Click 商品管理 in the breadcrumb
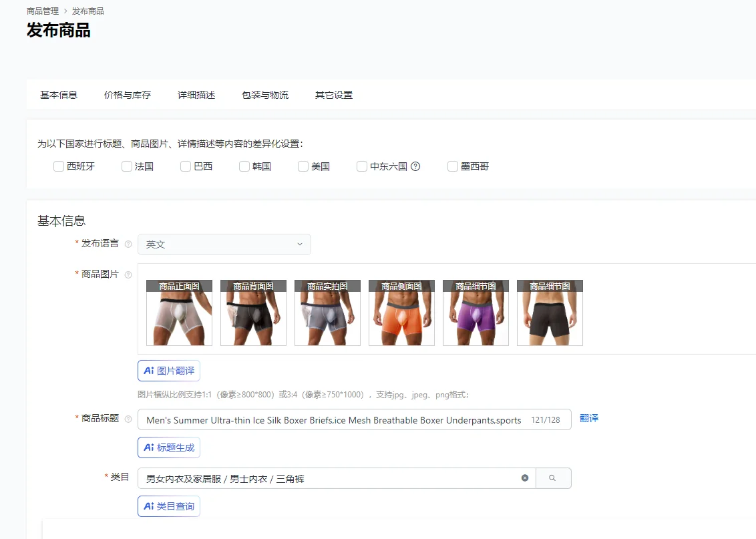Screen dimensions: 756x539 click(43, 11)
